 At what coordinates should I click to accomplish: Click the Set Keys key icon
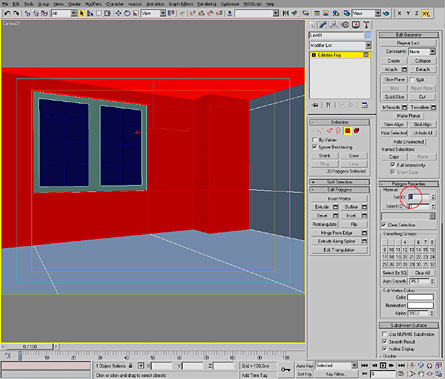click(x=286, y=369)
